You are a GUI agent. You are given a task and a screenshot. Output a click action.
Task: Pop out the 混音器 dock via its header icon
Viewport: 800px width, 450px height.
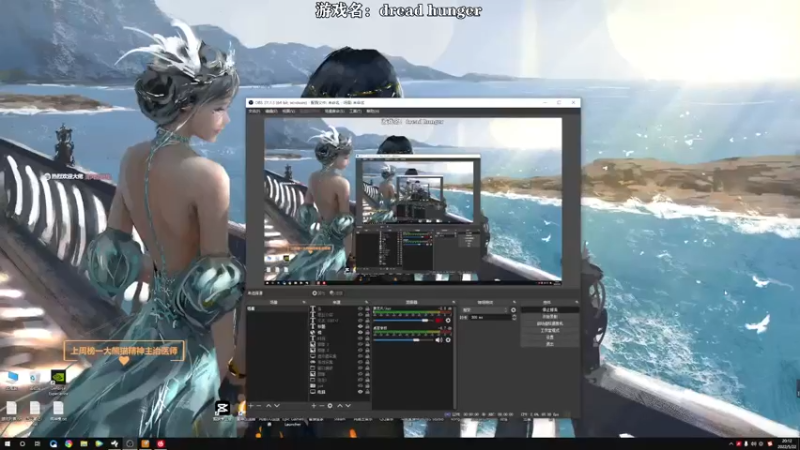coord(454,302)
